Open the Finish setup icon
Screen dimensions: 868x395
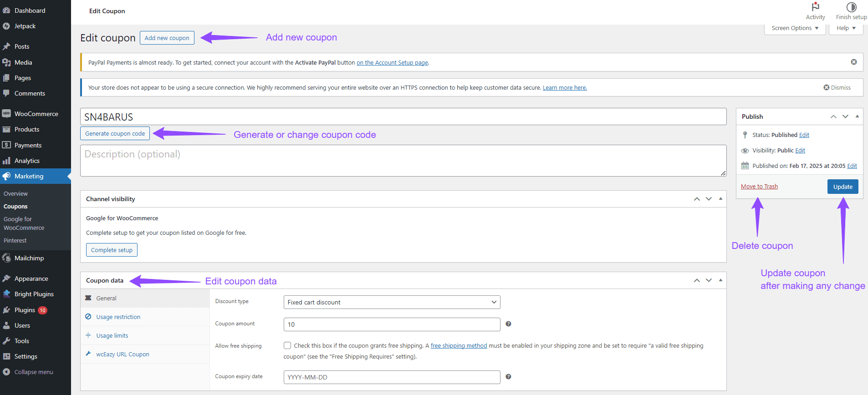point(851,7)
